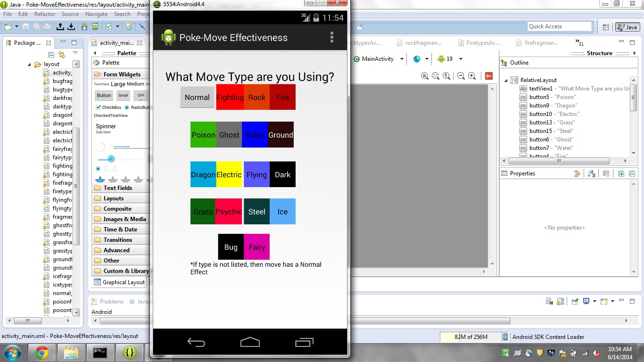Tap the light blue Ice type button

[282, 212]
